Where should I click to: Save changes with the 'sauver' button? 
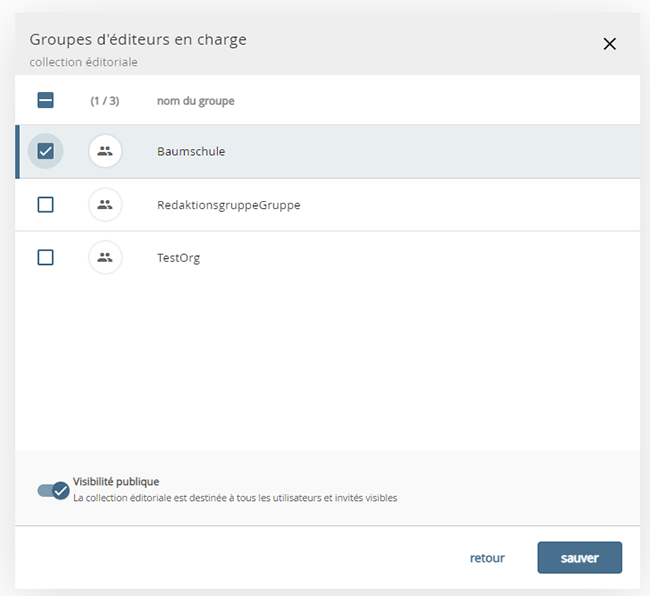click(579, 558)
